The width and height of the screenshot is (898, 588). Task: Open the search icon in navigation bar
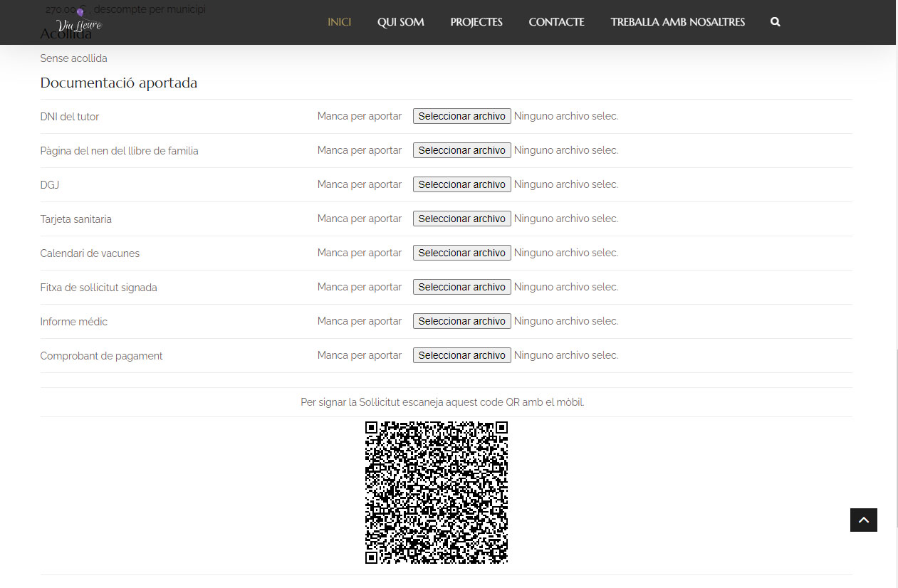point(776,22)
